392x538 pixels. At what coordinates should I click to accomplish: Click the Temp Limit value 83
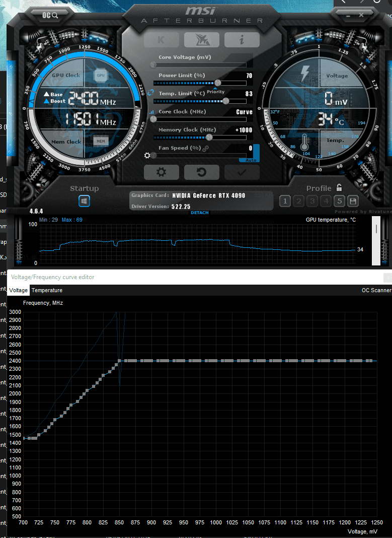click(x=249, y=94)
